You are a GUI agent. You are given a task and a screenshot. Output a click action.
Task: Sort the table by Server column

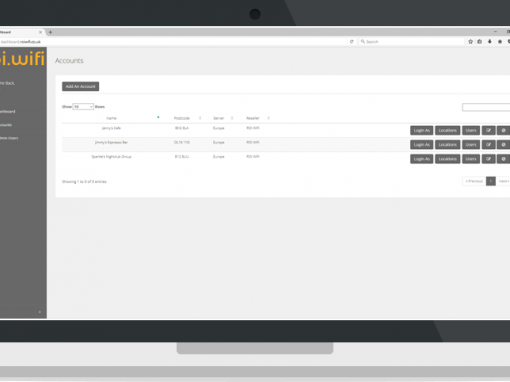click(x=219, y=118)
